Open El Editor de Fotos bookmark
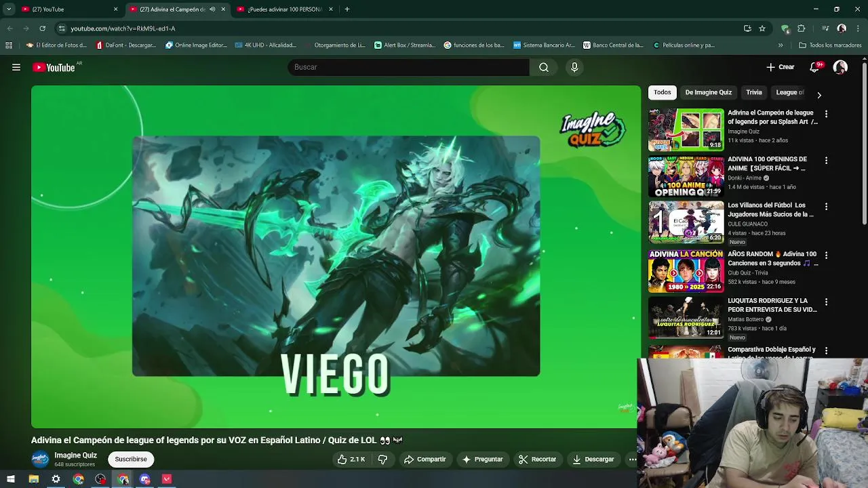This screenshot has height=488, width=868. tap(56, 45)
